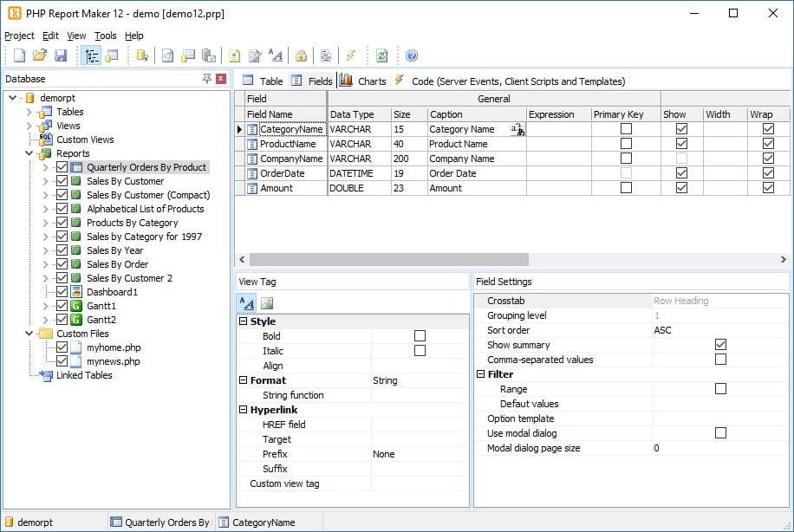Select the image View Tag icon
Screen dimensions: 794x532
point(267,303)
